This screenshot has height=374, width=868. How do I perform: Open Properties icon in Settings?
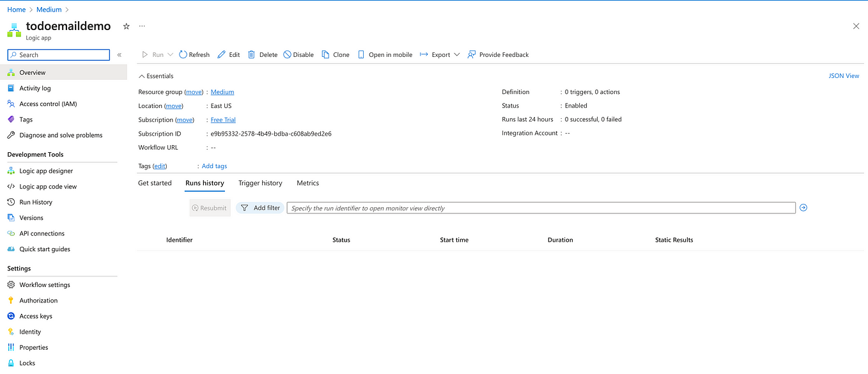tap(11, 347)
